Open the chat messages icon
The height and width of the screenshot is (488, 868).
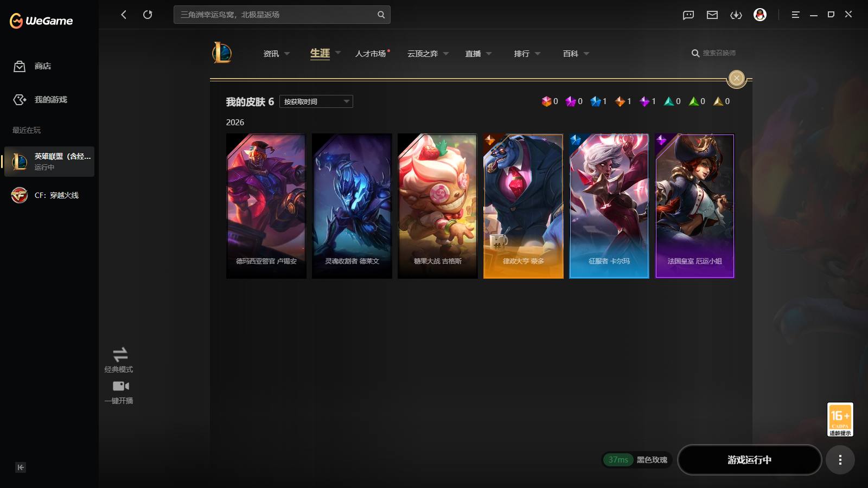tap(688, 15)
